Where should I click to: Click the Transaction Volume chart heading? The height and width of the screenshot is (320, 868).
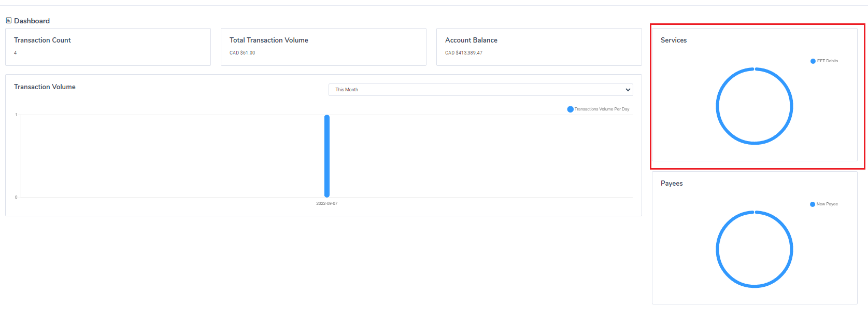point(45,87)
